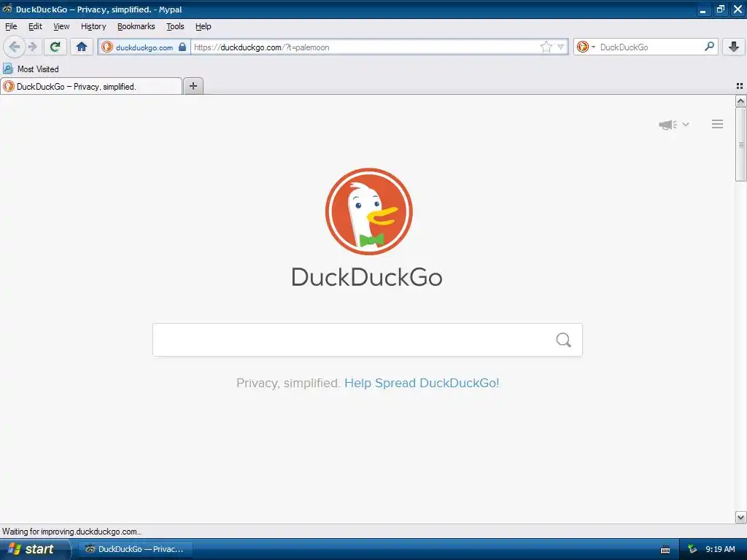Follow the Help Spread DuckDuckGo! link
Viewport: 747px width, 560px height.
coord(422,383)
